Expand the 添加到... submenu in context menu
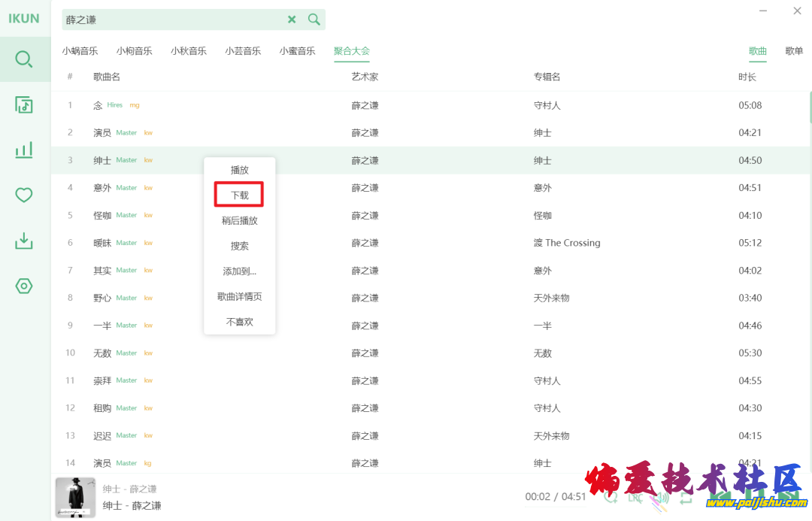This screenshot has height=521, width=812. 239,271
